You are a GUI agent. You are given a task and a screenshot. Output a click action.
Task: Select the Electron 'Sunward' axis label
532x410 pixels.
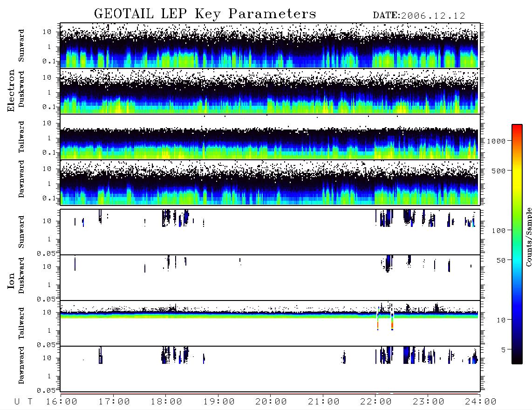[x=21, y=46]
